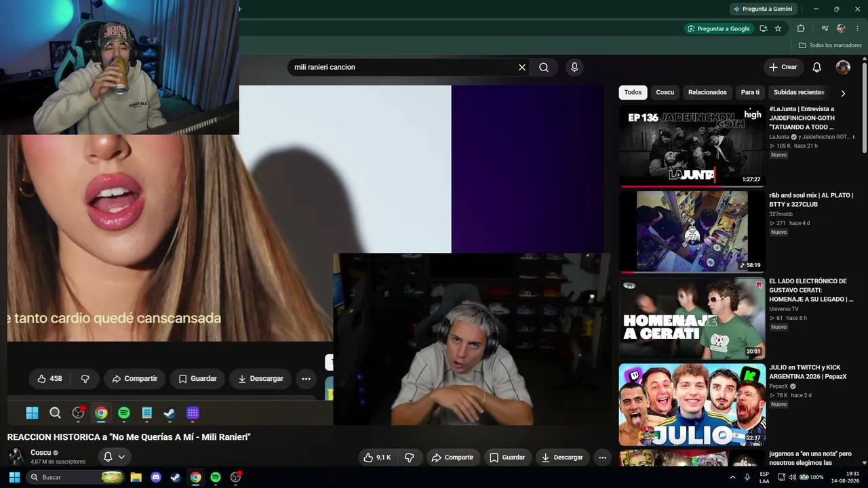The image size is (868, 488).
Task: Open 'JULIO en TWITCH y KICK ARGENTINA 2026' title
Action: point(808,372)
